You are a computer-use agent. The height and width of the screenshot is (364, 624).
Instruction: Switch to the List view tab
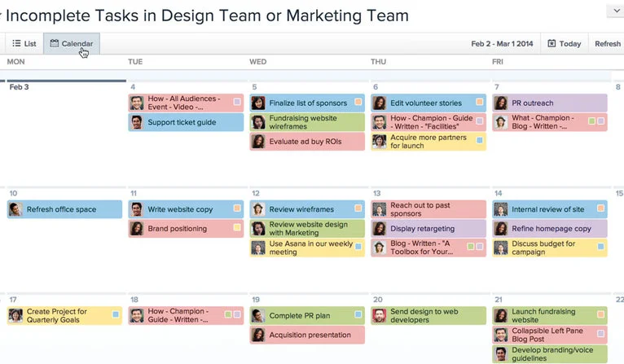click(x=24, y=43)
